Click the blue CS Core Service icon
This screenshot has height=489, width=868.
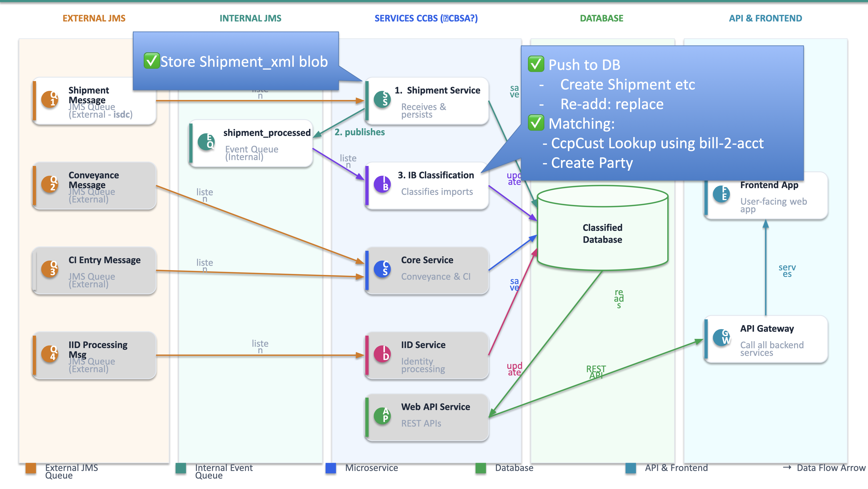382,269
